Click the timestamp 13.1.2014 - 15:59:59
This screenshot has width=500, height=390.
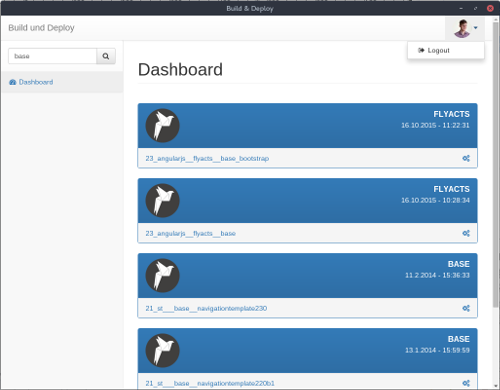pos(437,350)
